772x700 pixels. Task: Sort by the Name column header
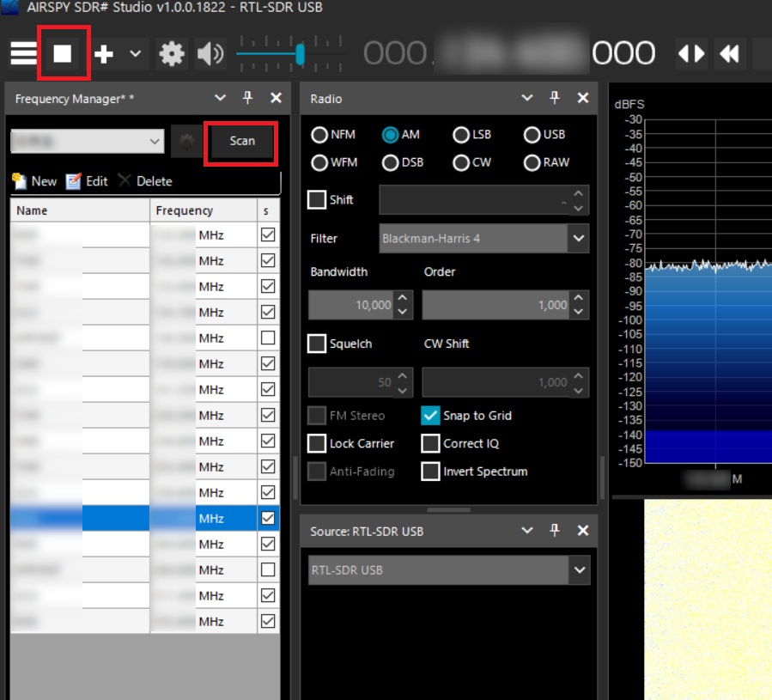80,210
